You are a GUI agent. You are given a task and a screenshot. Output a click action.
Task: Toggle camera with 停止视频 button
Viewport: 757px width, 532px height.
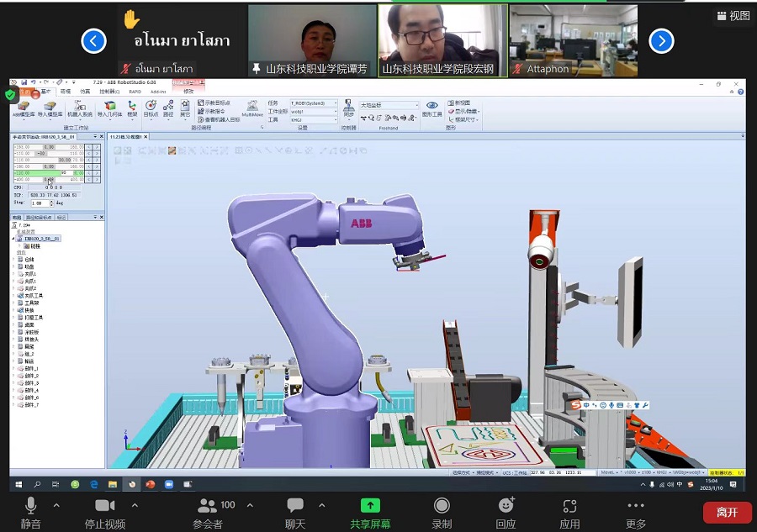[105, 514]
